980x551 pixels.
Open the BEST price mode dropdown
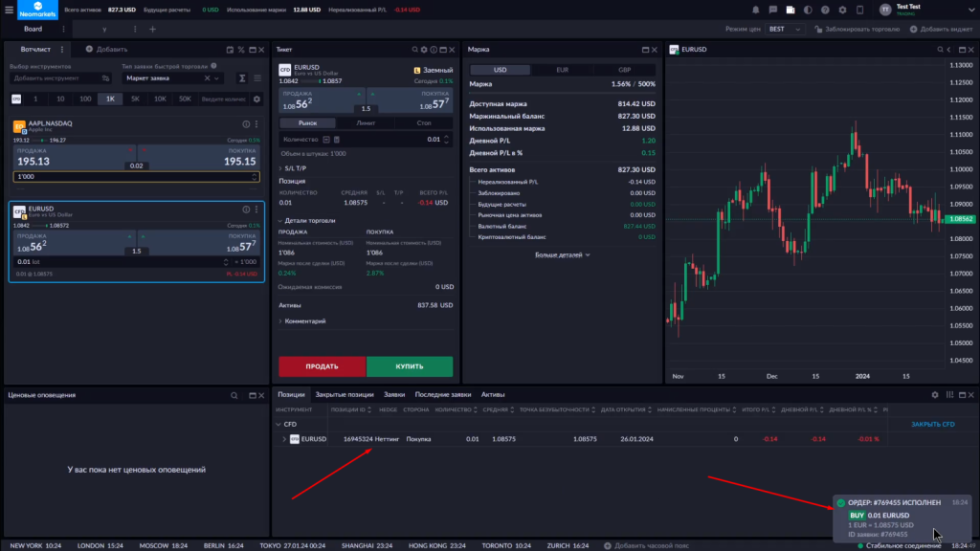(785, 30)
